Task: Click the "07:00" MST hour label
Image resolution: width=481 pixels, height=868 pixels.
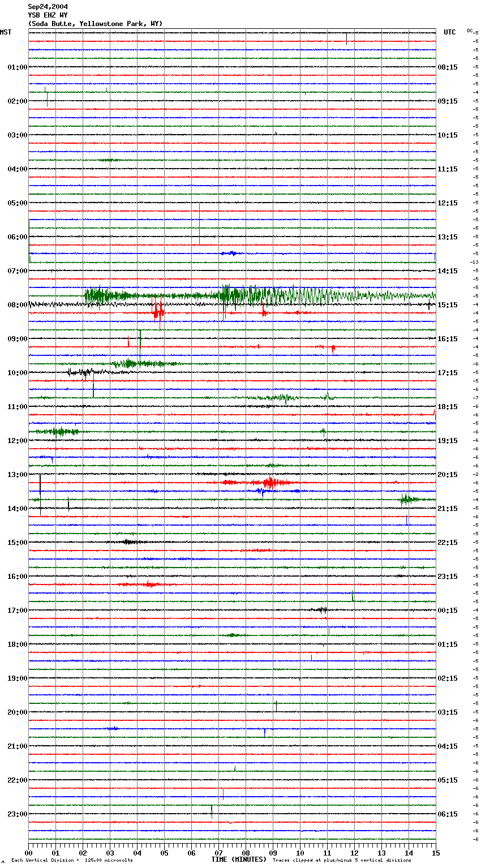Action: tap(18, 271)
